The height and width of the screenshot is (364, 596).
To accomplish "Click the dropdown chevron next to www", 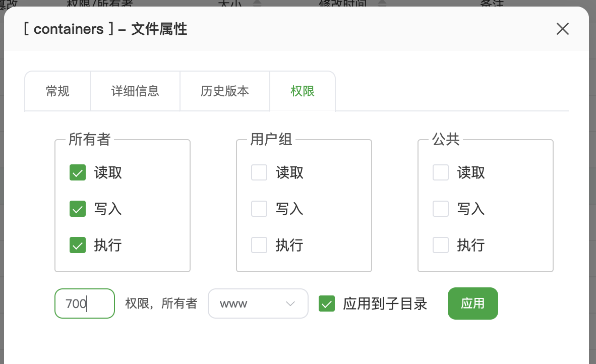I will point(290,304).
